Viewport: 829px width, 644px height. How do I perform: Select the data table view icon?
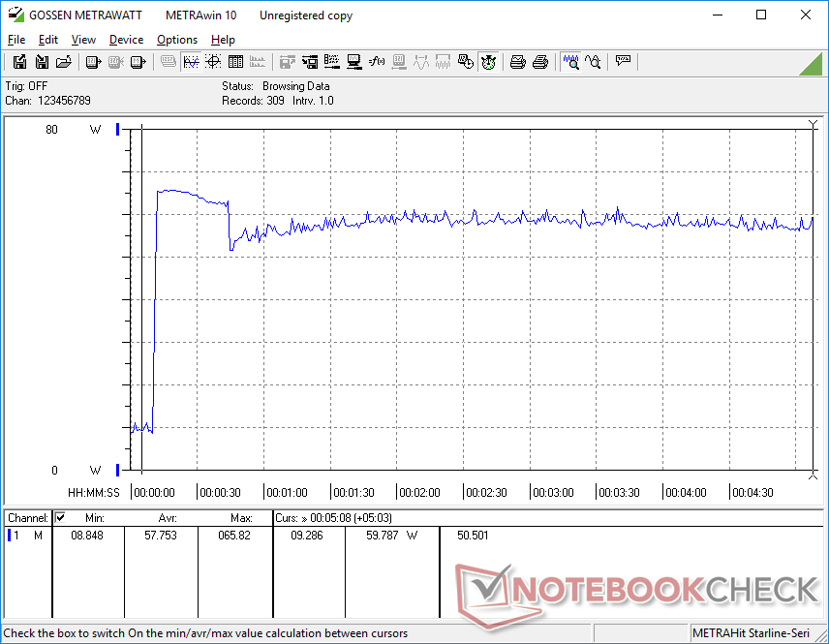(x=235, y=62)
